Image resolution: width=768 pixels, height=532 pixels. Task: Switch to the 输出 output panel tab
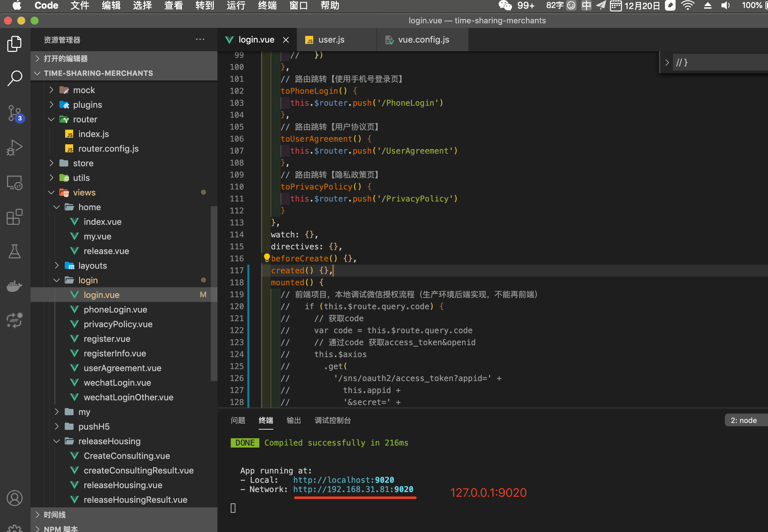tap(294, 420)
